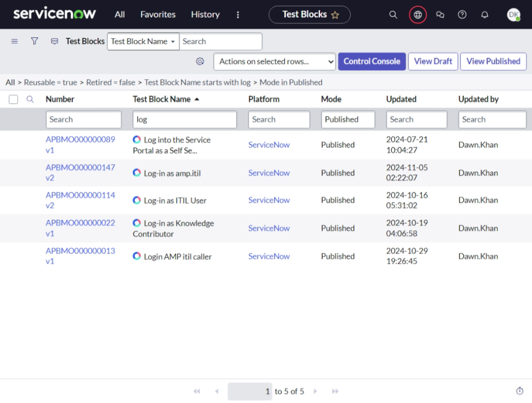Click the hamburger list menu icon
The image size is (532, 403).
point(14,41)
